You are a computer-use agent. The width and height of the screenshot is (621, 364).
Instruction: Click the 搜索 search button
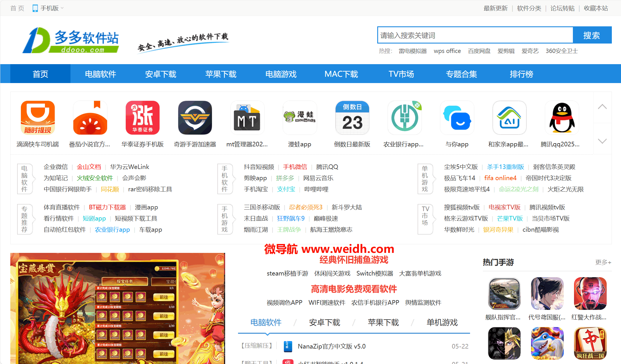pos(592,35)
